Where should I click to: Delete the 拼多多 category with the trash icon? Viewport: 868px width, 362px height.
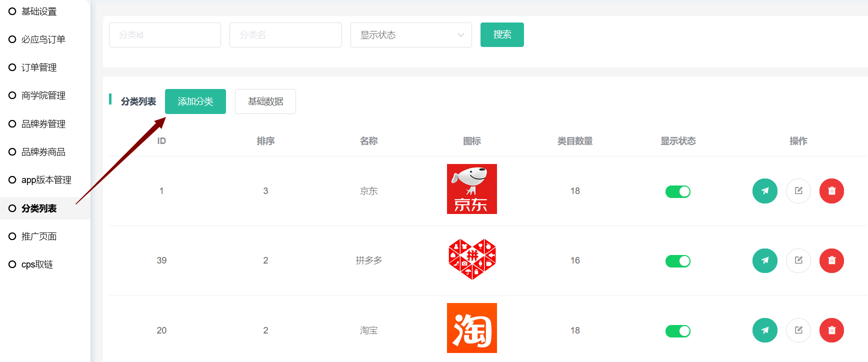pos(832,260)
